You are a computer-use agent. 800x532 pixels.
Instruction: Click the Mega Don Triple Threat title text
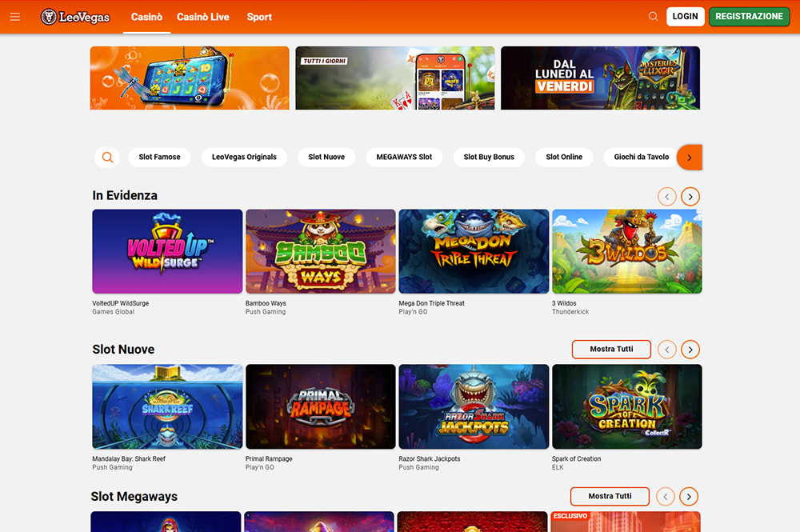[x=432, y=303]
